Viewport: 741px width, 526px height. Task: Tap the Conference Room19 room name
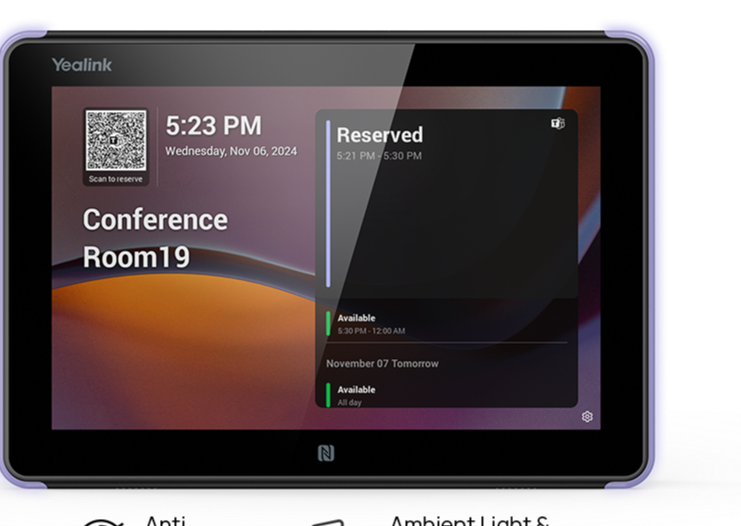155,238
